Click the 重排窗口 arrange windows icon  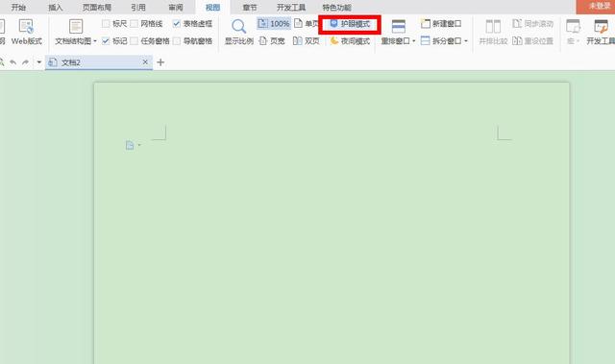coord(399,27)
